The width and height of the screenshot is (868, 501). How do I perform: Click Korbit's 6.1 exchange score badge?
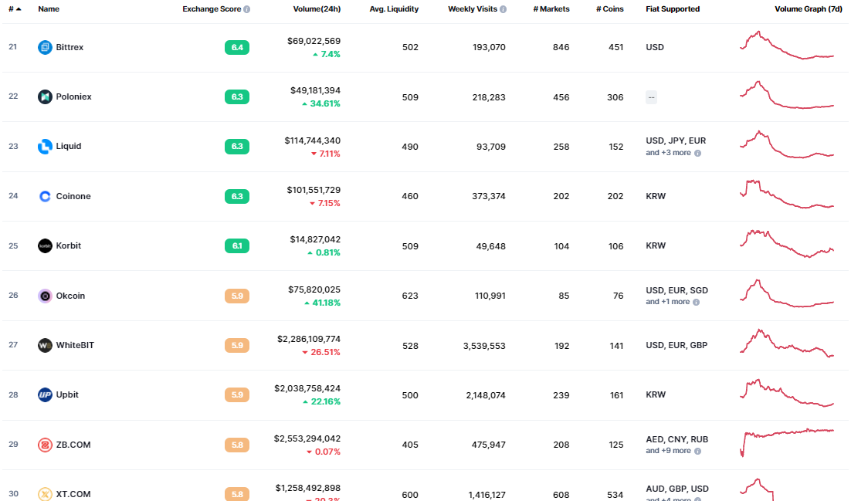pos(237,245)
